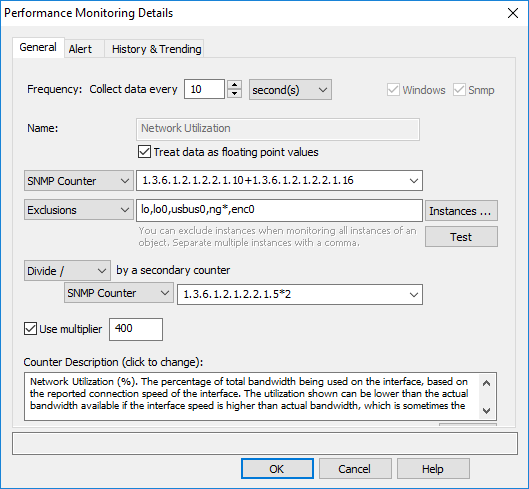This screenshot has height=489, width=529.
Task: Increase frequency value with up spinner arrow
Action: coord(234,85)
